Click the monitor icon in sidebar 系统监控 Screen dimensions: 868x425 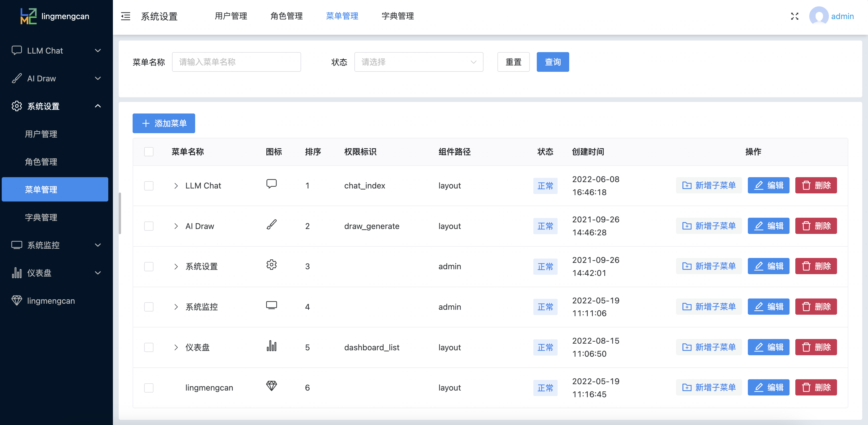pos(17,245)
